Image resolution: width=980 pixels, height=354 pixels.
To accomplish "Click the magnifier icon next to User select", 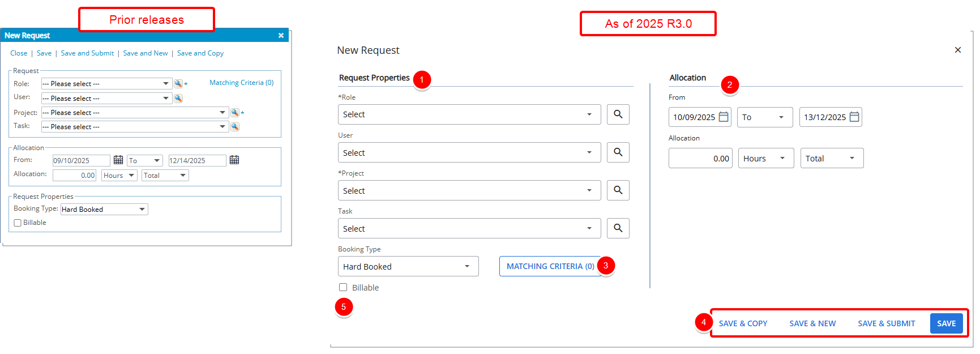I will 618,152.
